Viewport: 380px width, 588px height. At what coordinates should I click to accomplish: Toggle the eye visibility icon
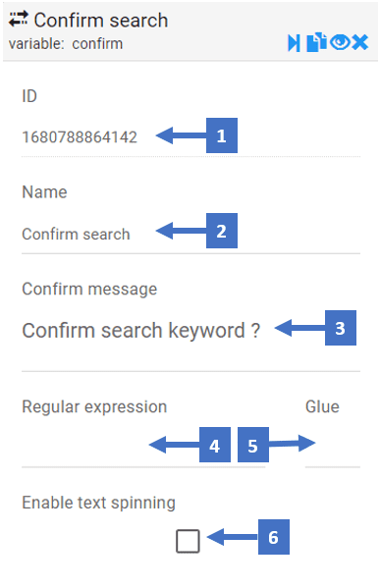coord(340,42)
